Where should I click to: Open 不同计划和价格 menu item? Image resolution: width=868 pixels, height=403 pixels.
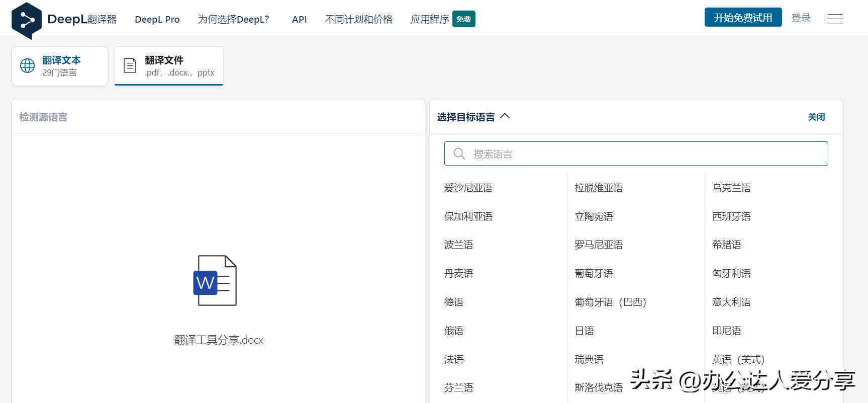pos(359,20)
